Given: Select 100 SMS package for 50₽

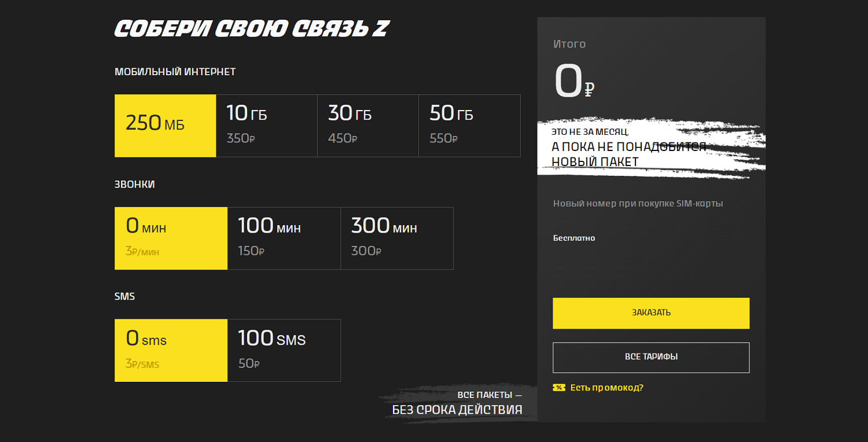Looking at the screenshot, I should 284,351.
